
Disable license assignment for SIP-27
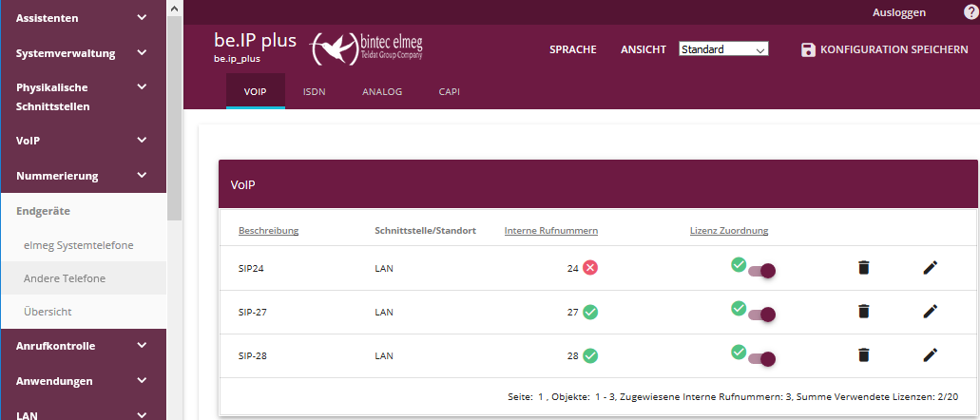coord(761,315)
